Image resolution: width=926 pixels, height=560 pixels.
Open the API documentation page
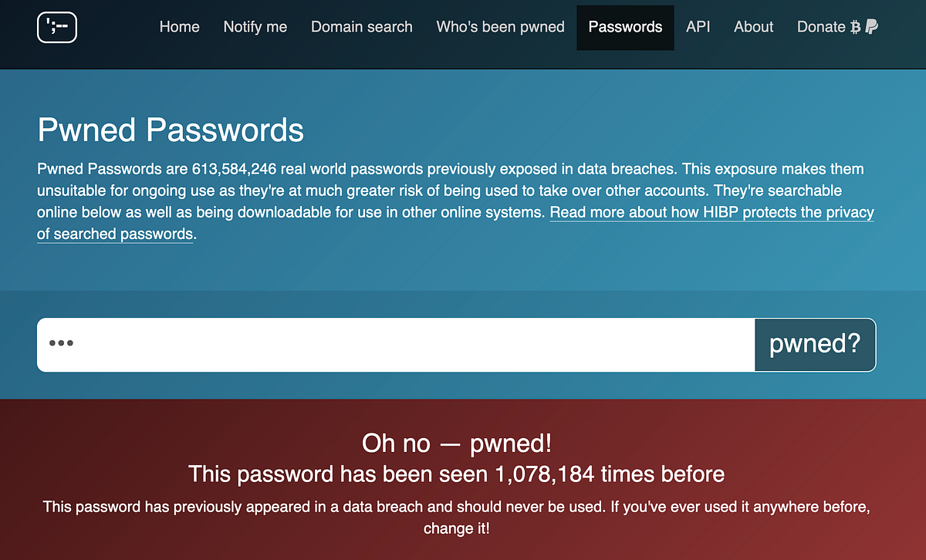(x=698, y=26)
